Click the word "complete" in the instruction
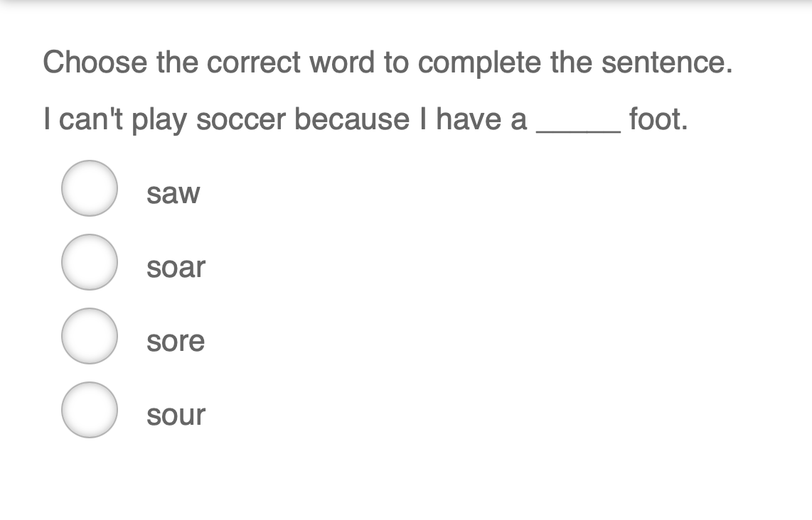The image size is (812, 520). (479, 63)
